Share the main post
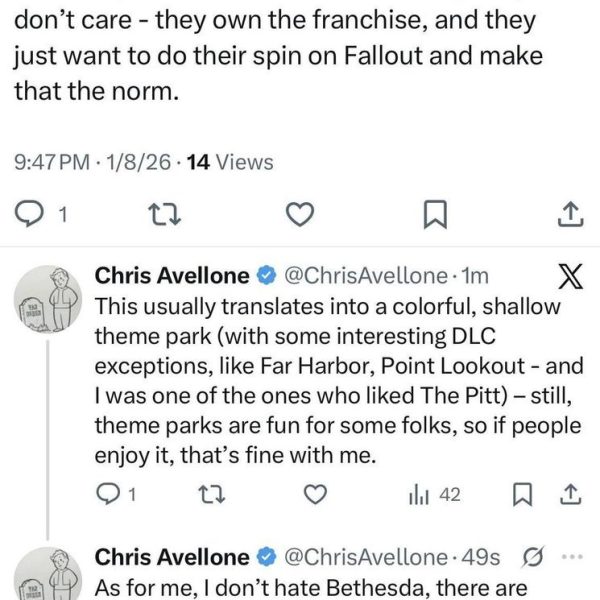The image size is (600, 600). pyautogui.click(x=568, y=213)
